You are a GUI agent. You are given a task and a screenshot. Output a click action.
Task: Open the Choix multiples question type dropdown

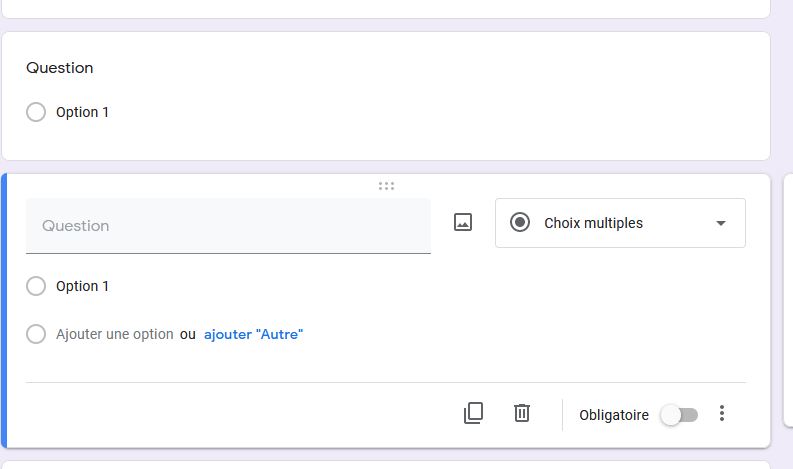620,223
